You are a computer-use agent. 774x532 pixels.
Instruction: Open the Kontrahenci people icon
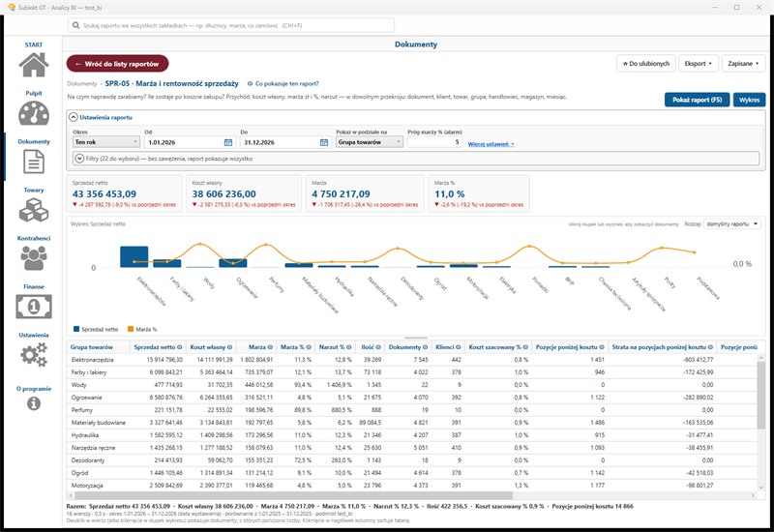34,257
